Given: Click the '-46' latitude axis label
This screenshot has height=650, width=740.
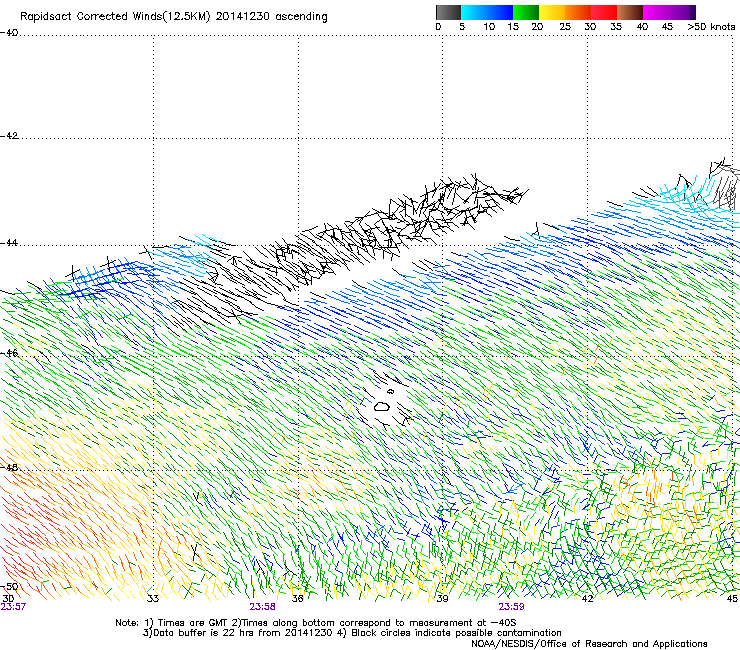Looking at the screenshot, I should pyautogui.click(x=9, y=353).
